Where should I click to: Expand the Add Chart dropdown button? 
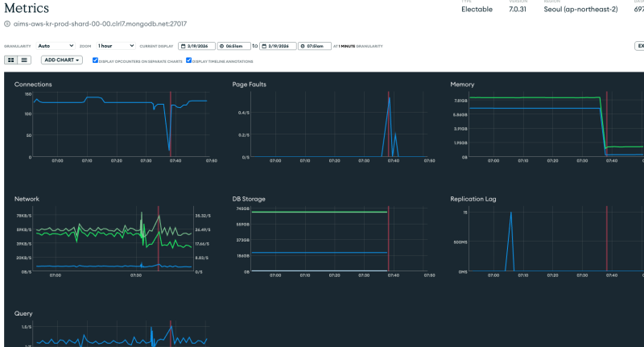point(62,60)
